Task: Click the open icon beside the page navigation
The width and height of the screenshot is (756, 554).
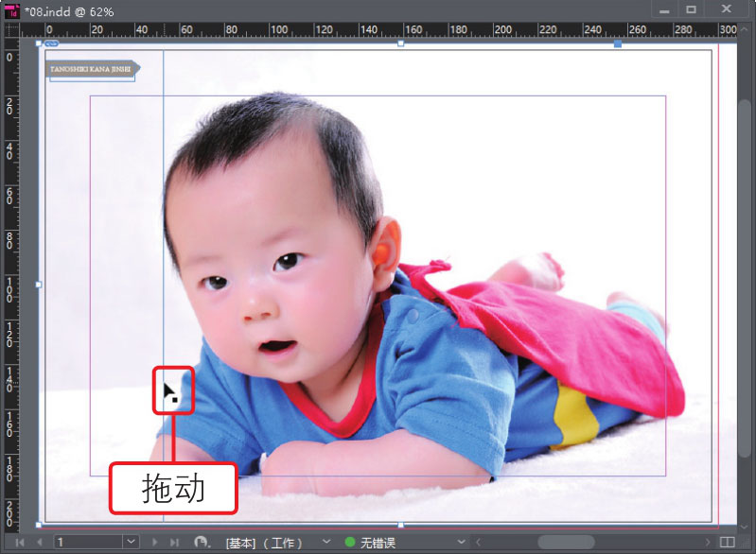Action: tap(201, 543)
